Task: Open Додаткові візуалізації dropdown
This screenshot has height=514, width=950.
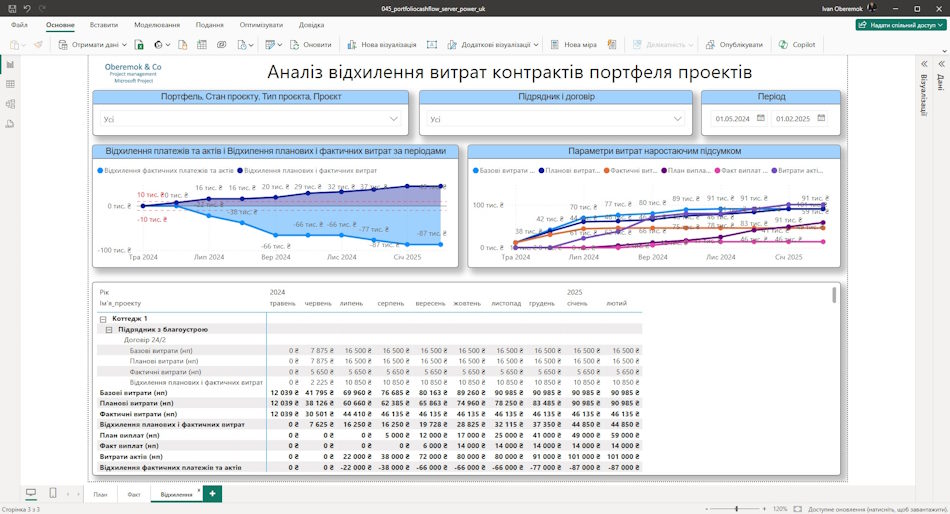Action: pyautogui.click(x=493, y=44)
